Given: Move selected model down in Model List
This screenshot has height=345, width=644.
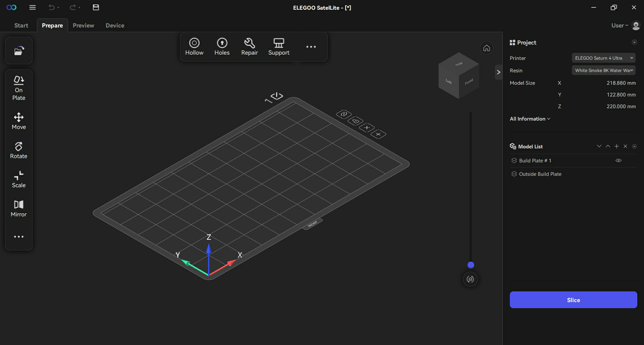Looking at the screenshot, I should point(599,146).
